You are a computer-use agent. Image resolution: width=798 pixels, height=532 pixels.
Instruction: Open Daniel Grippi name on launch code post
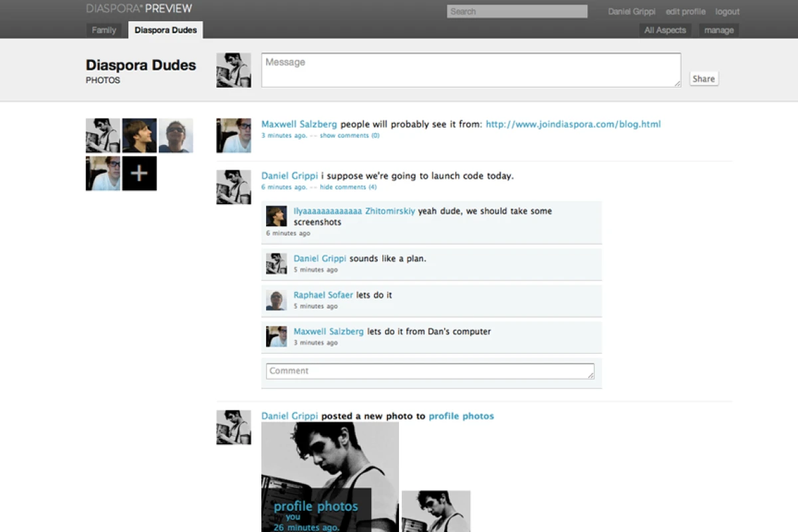point(290,176)
